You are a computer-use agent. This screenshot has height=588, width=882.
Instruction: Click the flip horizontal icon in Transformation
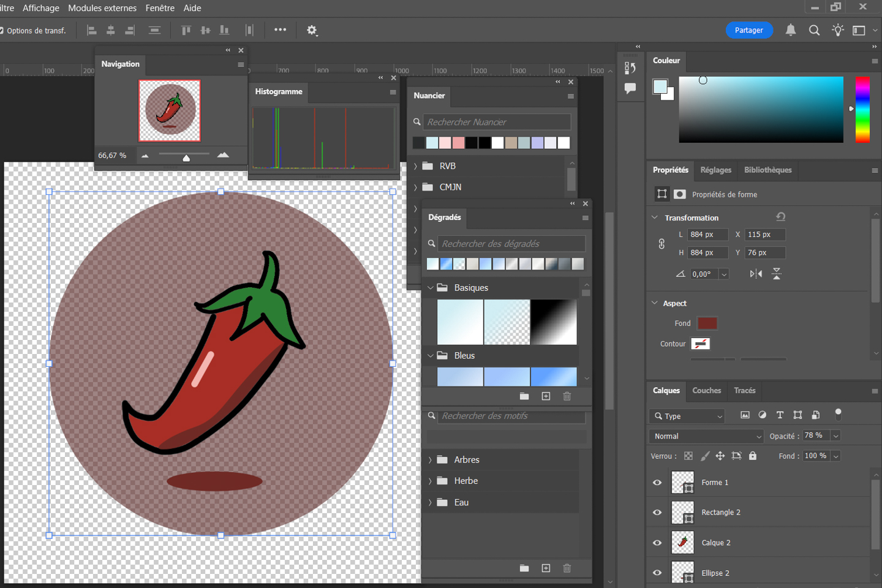click(x=756, y=274)
